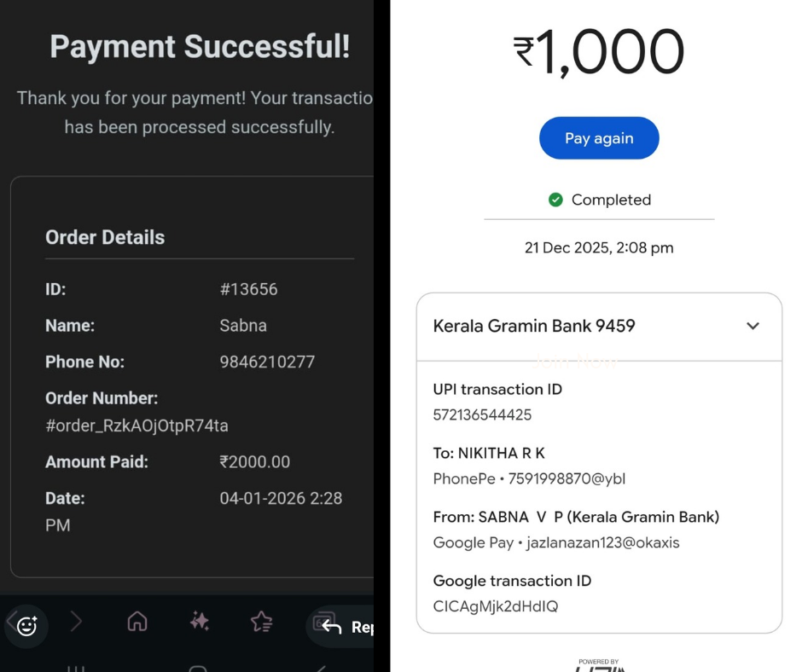Tap the ₹1,000 amount heading
Image resolution: width=802 pixels, height=672 pixels.
tap(599, 53)
